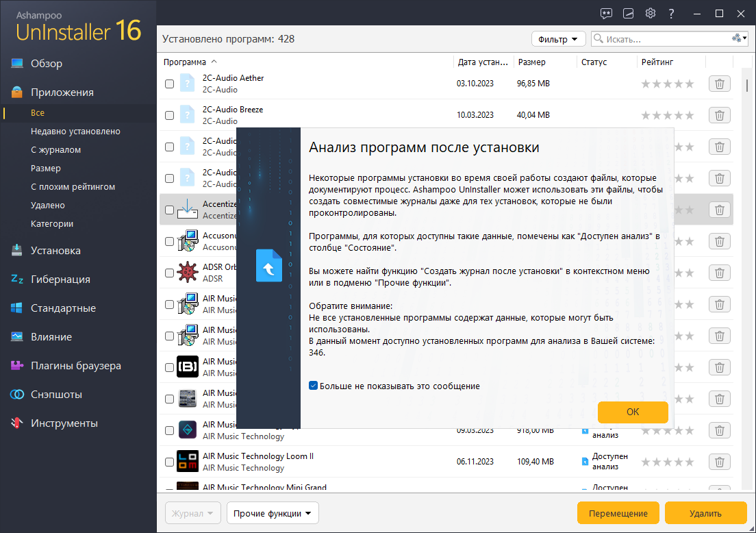Select 'Удалено' subitem

tap(48, 205)
